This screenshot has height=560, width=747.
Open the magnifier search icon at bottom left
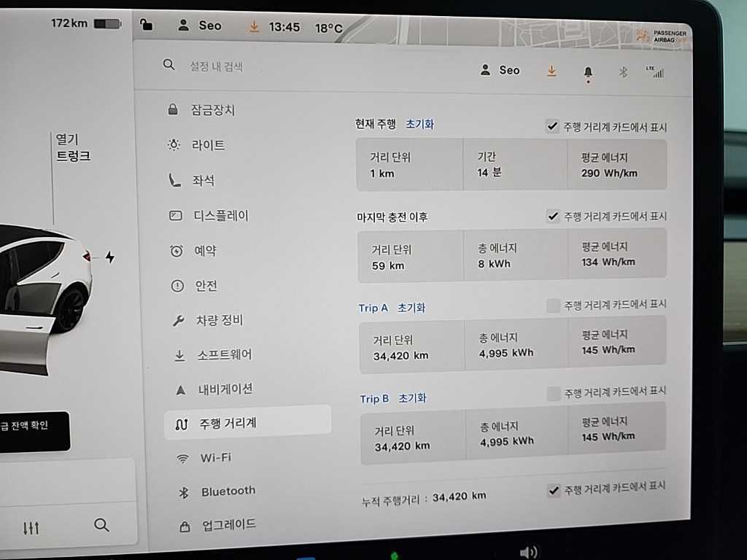point(101,525)
